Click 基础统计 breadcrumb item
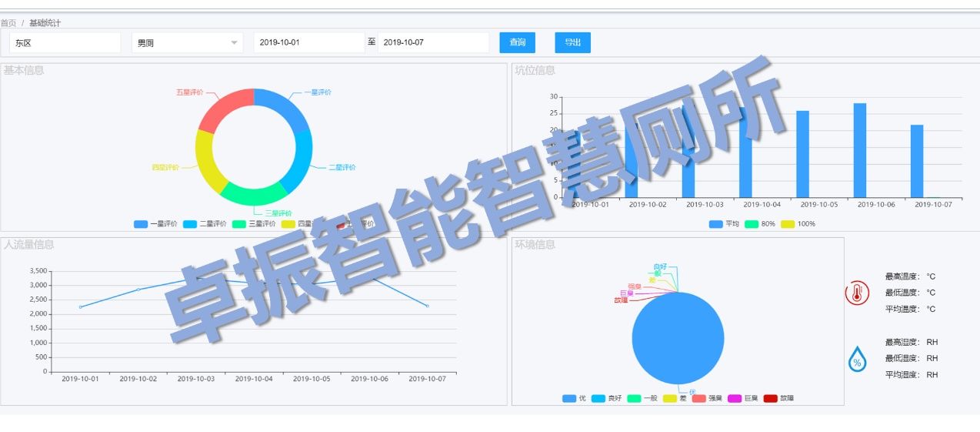Viewport: 980px width, 432px height. click(x=45, y=23)
